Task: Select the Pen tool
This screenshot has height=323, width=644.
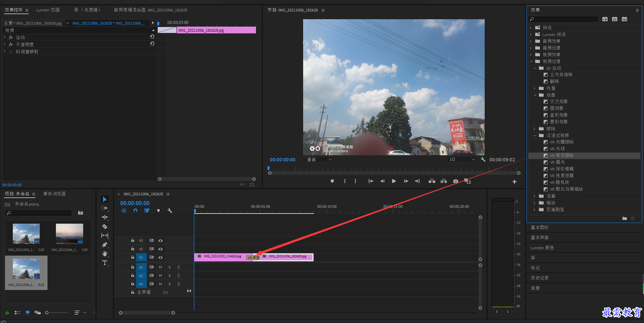Action: (x=105, y=245)
